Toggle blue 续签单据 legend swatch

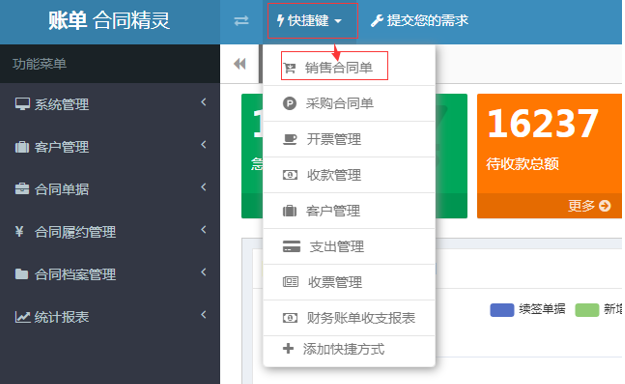click(x=502, y=310)
